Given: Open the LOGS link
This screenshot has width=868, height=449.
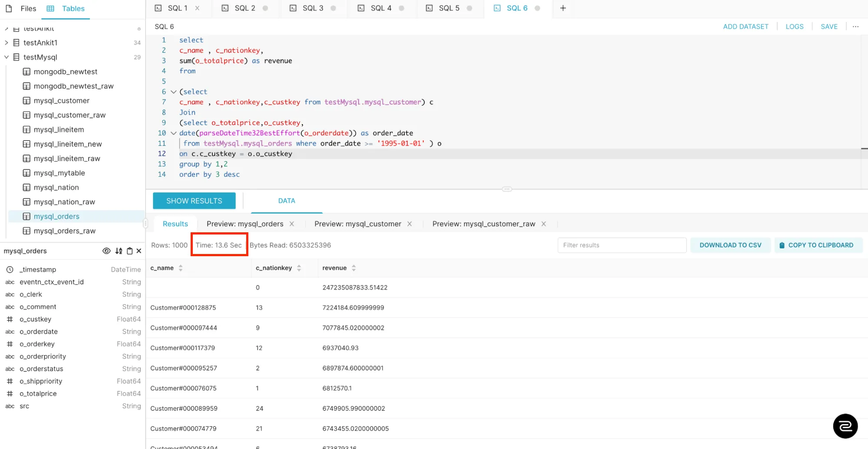Looking at the screenshot, I should pyautogui.click(x=794, y=26).
